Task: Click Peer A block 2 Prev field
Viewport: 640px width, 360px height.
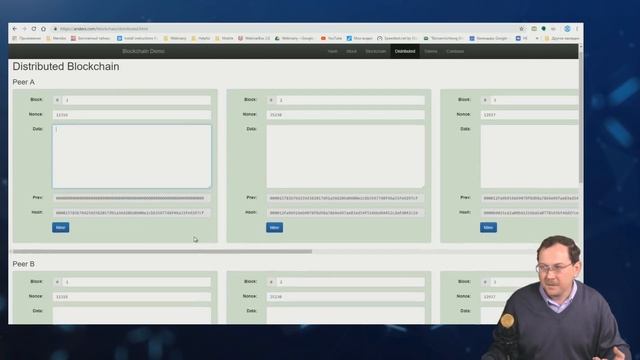Action: (346, 198)
